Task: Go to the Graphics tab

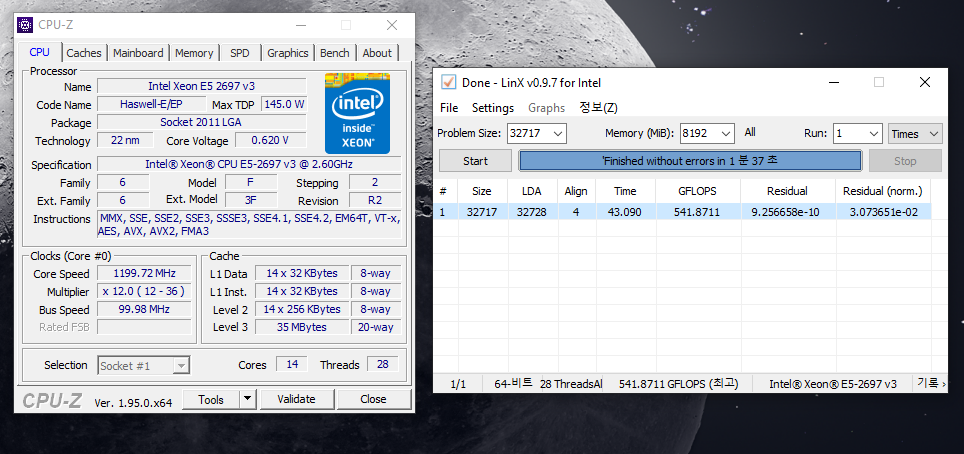Action: [x=287, y=53]
